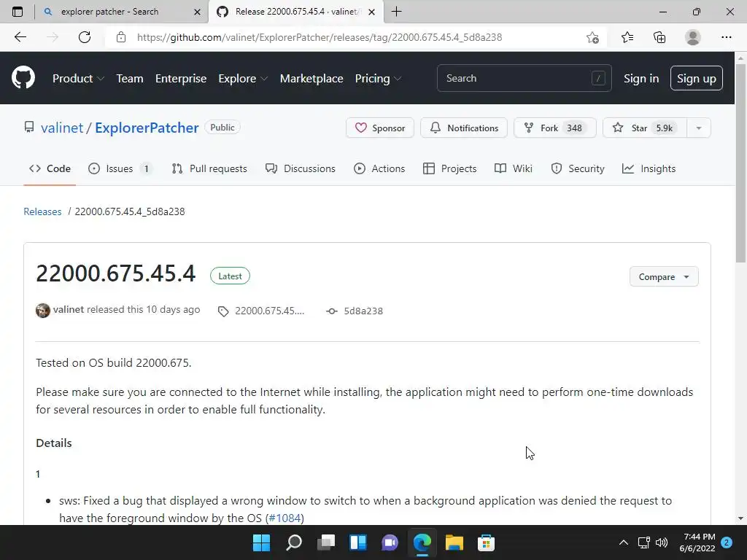View site information lock icon
Image resolution: width=747 pixels, height=560 pixels.
click(121, 37)
